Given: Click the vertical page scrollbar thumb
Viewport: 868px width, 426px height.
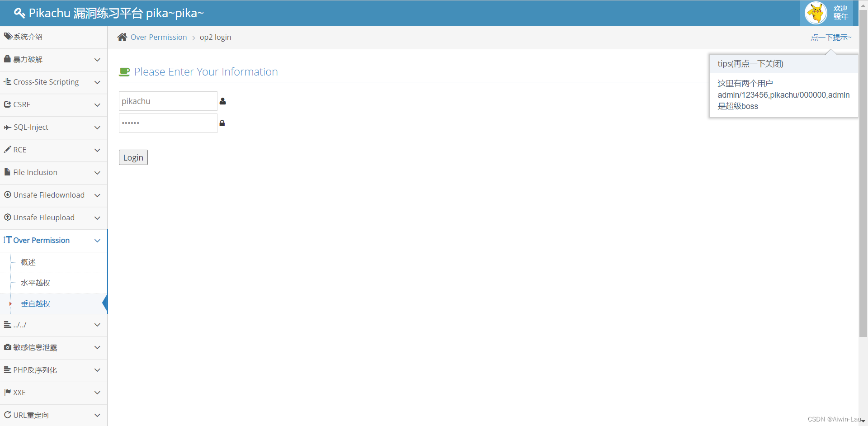Looking at the screenshot, I should coord(863,174).
